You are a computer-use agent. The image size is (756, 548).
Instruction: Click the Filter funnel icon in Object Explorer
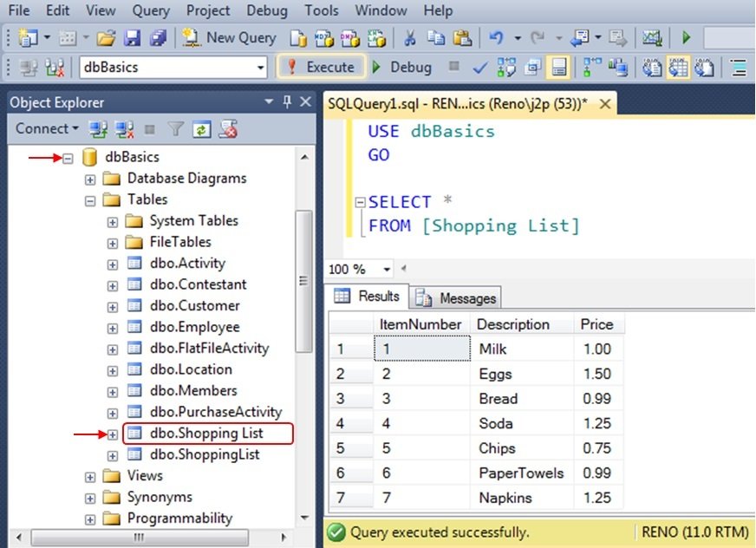click(175, 129)
